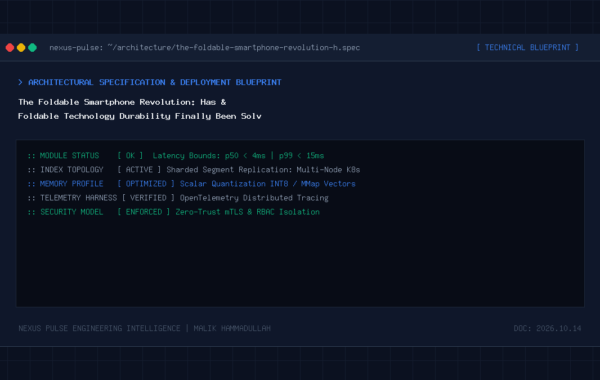Click the nexus-pulse spec file path title
Viewport: 600px width, 380px height.
tap(204, 47)
